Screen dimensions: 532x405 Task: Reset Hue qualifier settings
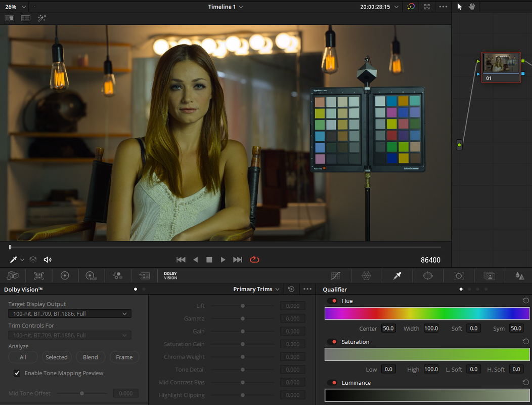[x=525, y=301]
